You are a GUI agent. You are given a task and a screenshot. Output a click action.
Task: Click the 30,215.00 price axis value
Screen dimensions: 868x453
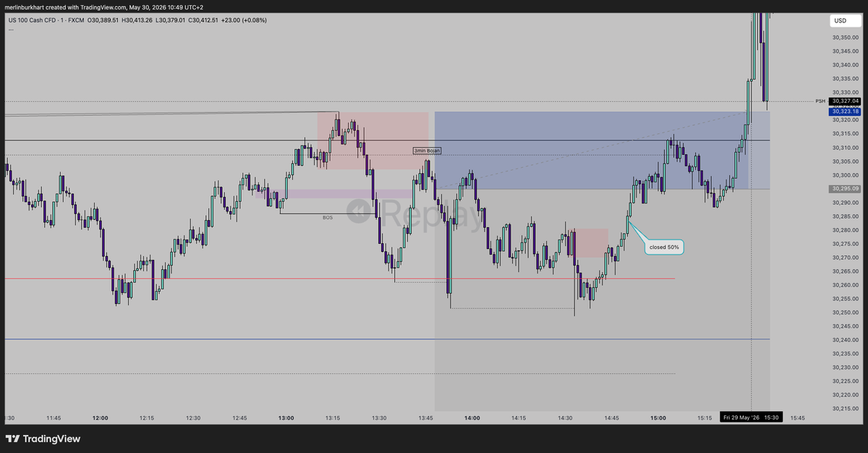[x=845, y=408]
